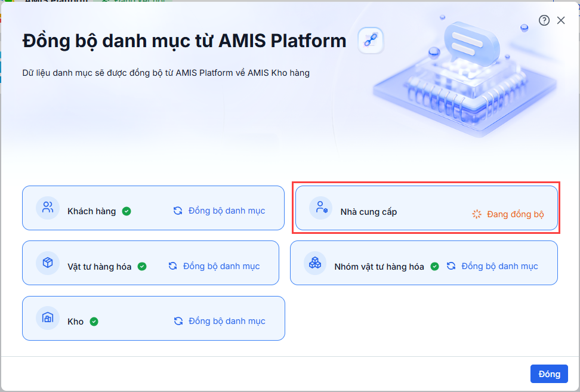Click green checkmark next to Kho
Screen dimensions: 580x392
(94, 322)
